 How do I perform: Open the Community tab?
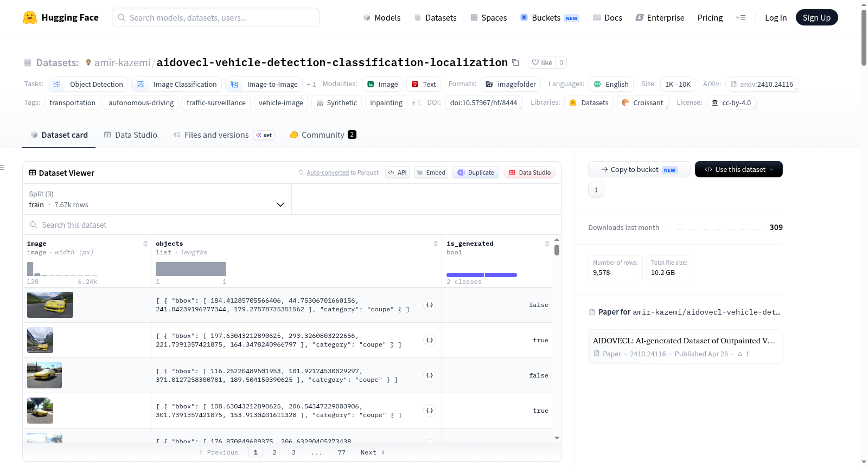(323, 135)
